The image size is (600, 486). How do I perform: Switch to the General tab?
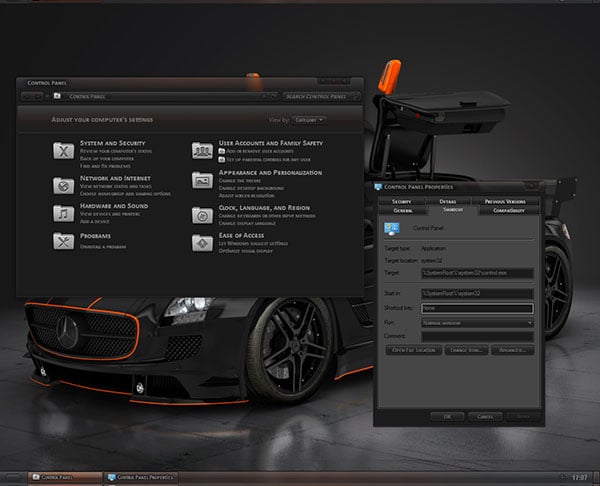(403, 210)
